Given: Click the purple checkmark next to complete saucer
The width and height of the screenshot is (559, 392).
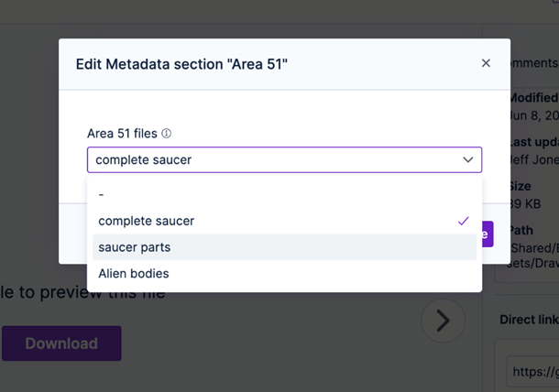Looking at the screenshot, I should tap(463, 221).
